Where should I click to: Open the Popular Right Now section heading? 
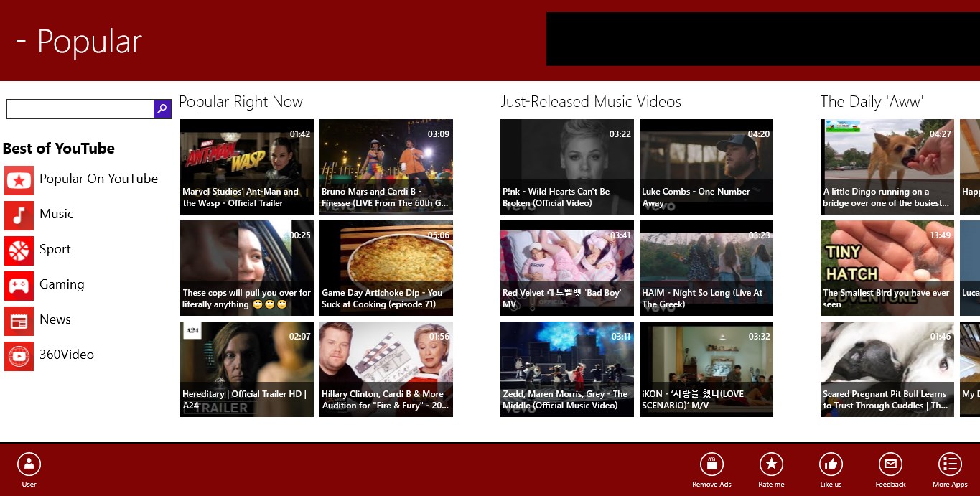[x=241, y=102]
